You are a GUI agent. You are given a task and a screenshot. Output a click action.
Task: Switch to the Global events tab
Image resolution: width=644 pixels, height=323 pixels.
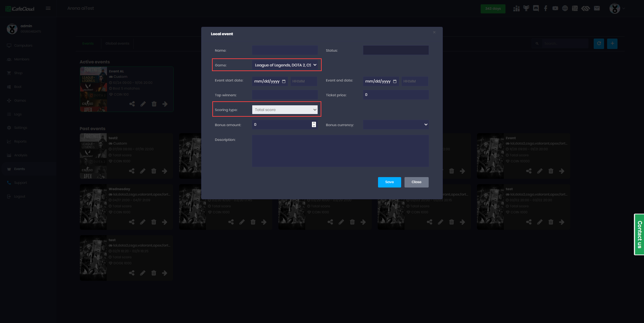[117, 44]
